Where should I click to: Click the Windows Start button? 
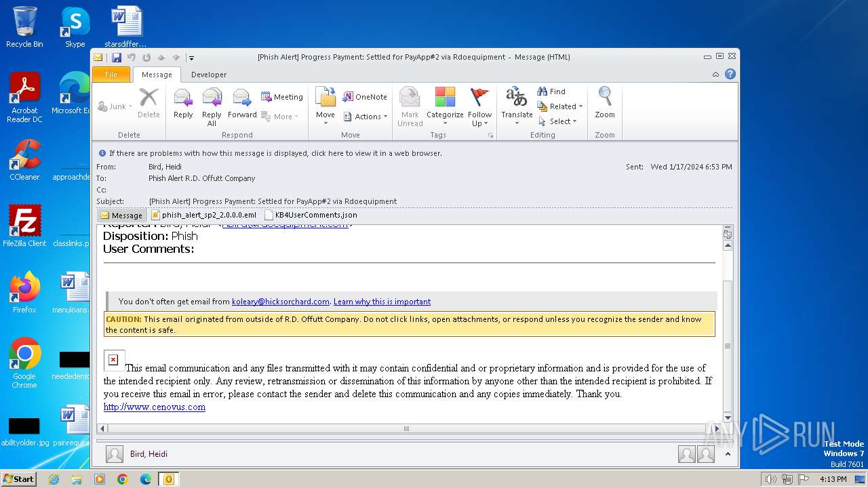click(19, 479)
